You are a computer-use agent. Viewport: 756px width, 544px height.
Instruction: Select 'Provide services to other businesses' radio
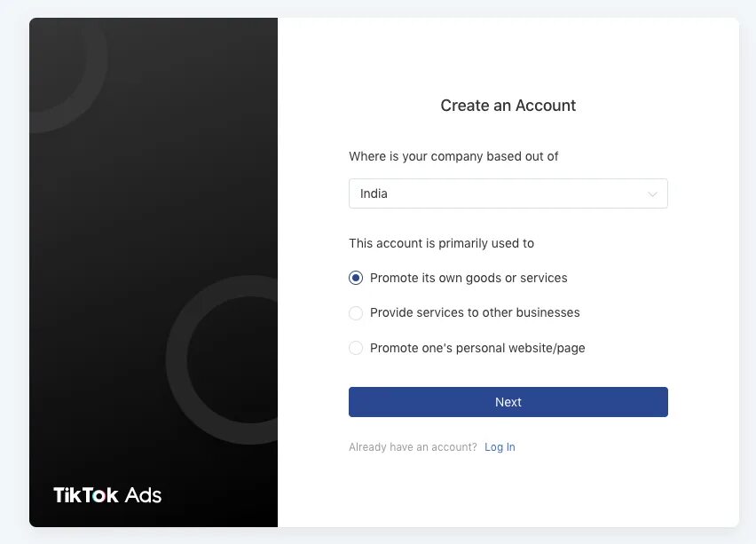pos(356,313)
